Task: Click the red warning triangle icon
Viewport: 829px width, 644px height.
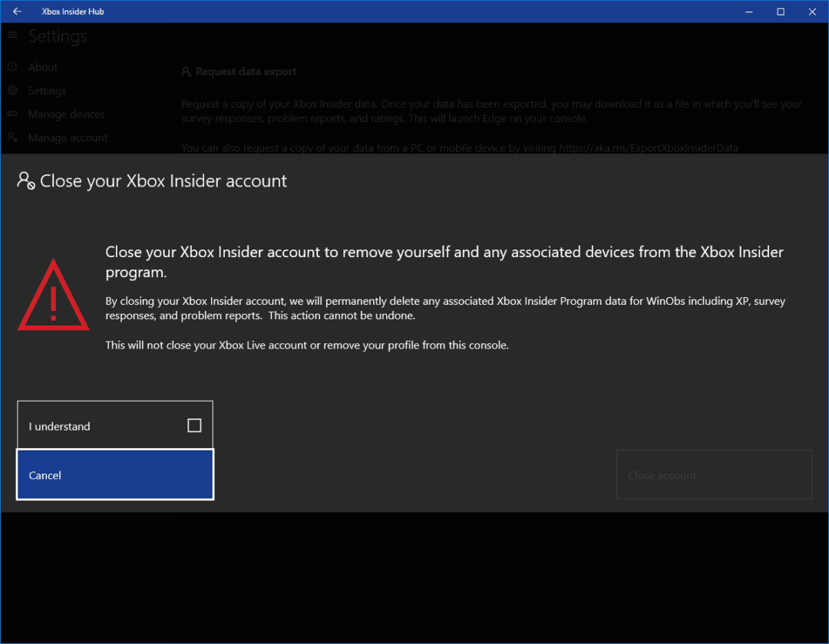Action: (x=54, y=295)
